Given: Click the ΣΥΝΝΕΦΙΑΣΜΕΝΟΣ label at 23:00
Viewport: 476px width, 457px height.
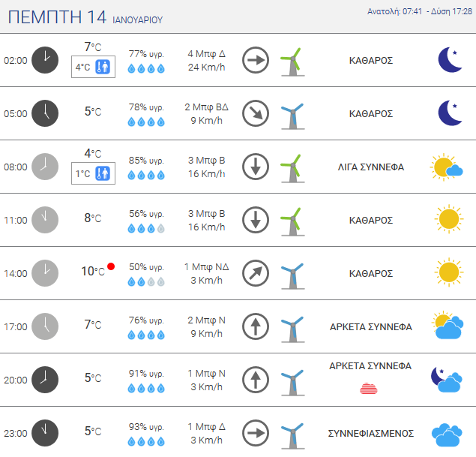Looking at the screenshot, I should tap(370, 433).
